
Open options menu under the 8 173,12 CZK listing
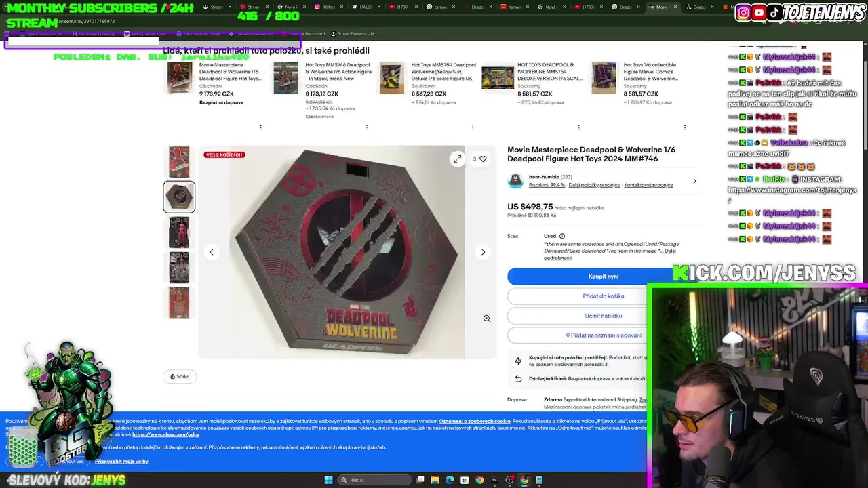point(367,127)
